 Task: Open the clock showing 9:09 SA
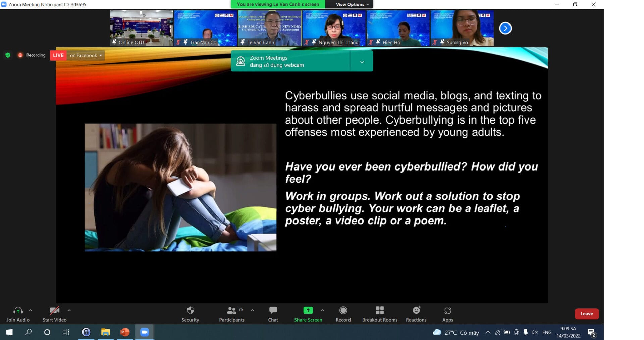569,332
